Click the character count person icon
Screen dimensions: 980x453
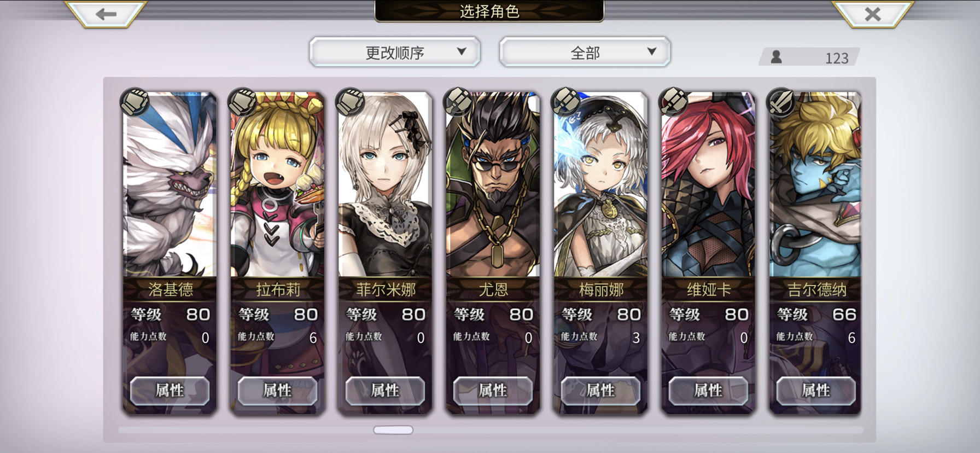776,57
